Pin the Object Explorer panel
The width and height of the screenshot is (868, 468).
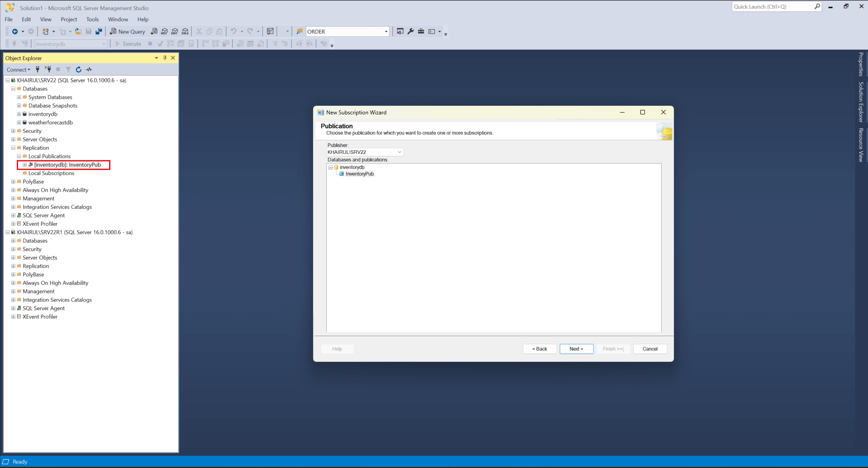pyautogui.click(x=165, y=58)
